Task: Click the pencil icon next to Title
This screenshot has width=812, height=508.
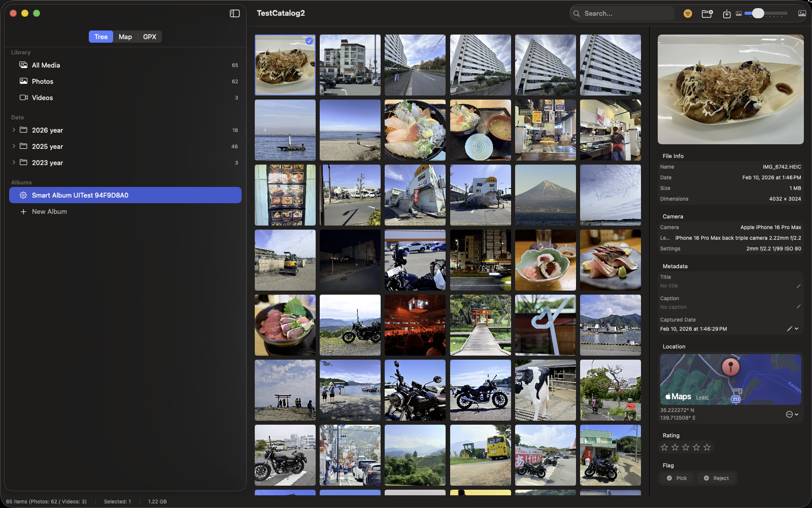Action: coord(798,286)
